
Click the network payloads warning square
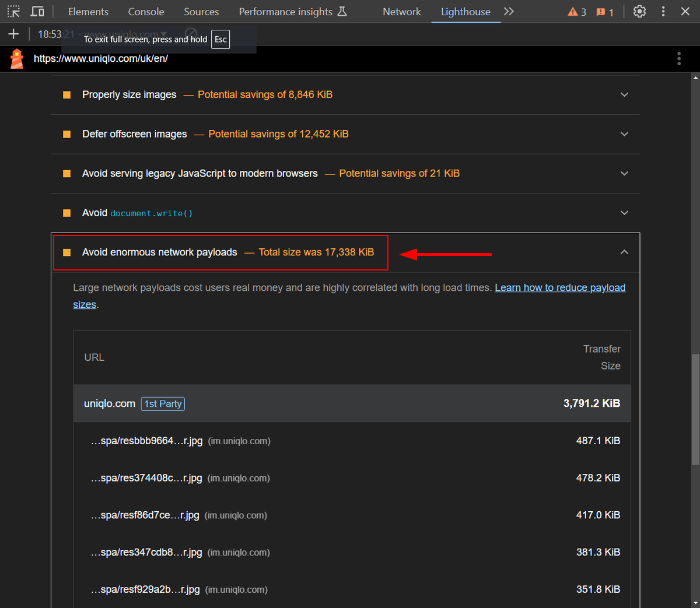[66, 252]
